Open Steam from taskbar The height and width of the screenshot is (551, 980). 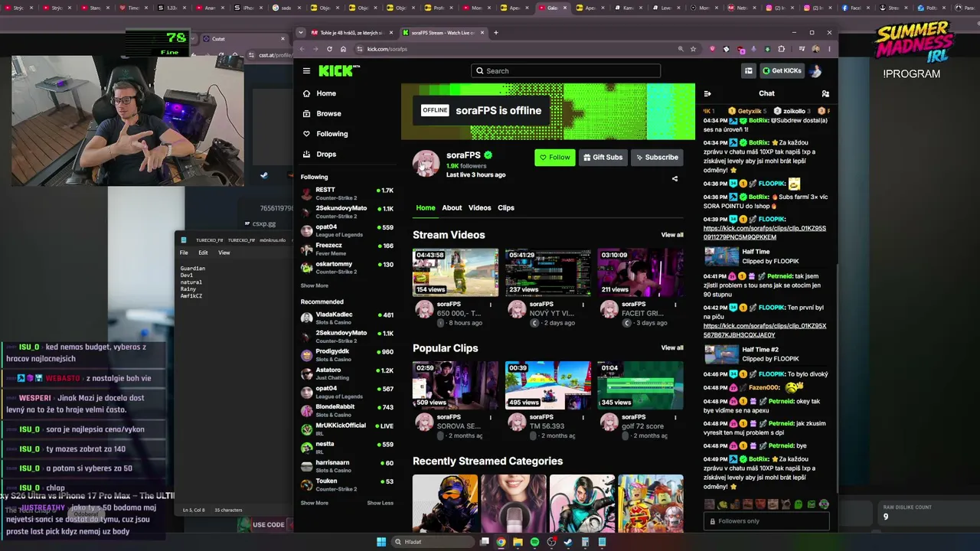568,542
